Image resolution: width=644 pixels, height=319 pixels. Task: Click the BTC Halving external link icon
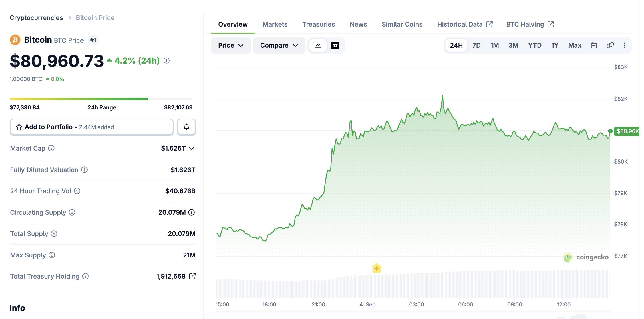pyautogui.click(x=551, y=24)
